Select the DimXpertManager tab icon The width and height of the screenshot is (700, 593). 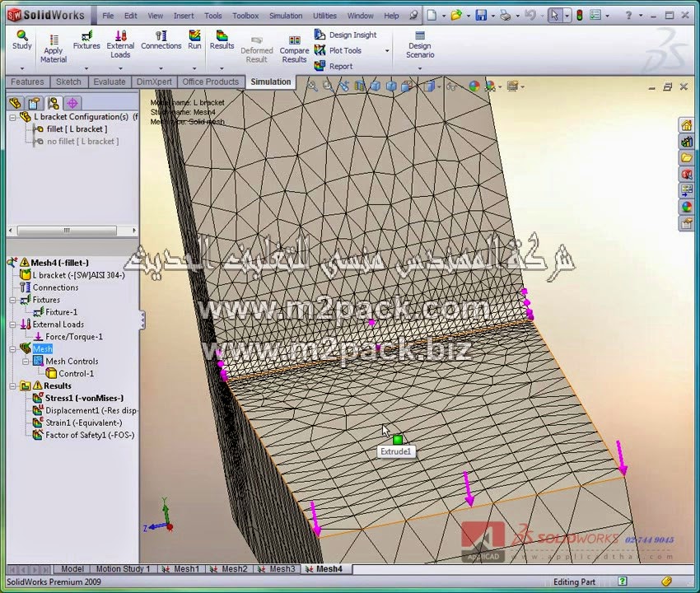tap(72, 104)
